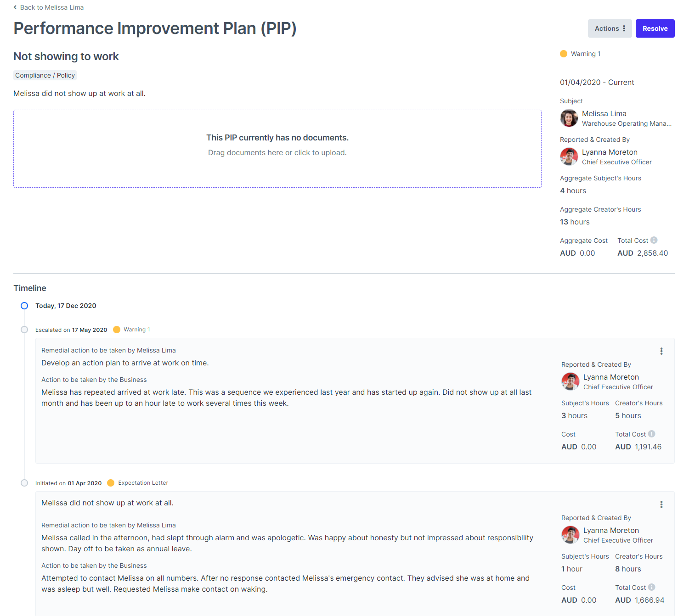The width and height of the screenshot is (678, 616).
Task: Click the document upload drop zone
Action: [x=277, y=148]
